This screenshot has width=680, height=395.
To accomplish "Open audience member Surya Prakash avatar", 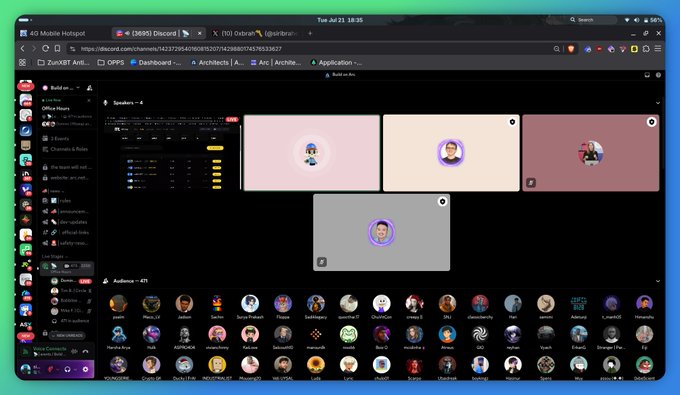I will [250, 304].
